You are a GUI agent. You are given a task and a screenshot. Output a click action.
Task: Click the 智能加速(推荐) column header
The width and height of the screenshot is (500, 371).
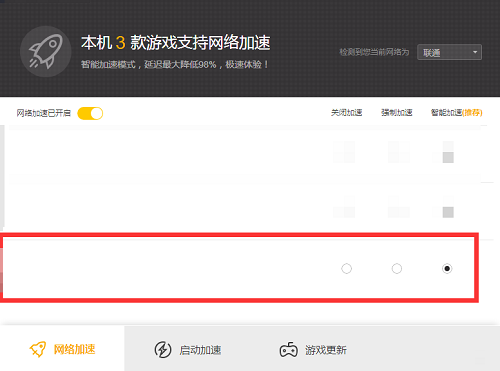[x=456, y=113]
